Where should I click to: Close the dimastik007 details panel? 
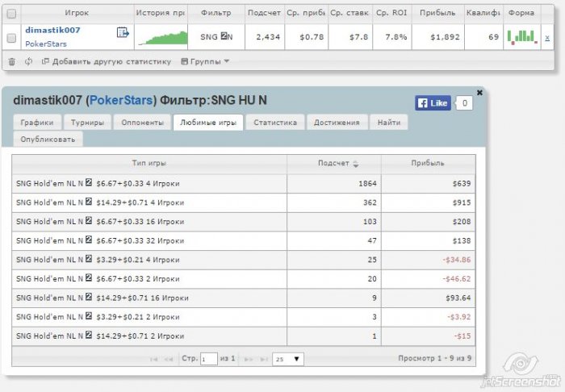479,93
